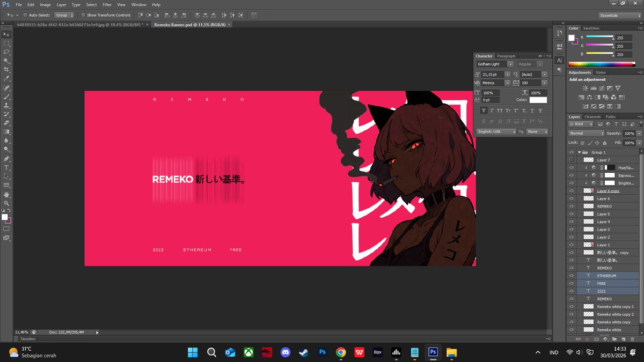The width and height of the screenshot is (644, 362).
Task: Select the Zoom tool
Action: click(x=6, y=203)
